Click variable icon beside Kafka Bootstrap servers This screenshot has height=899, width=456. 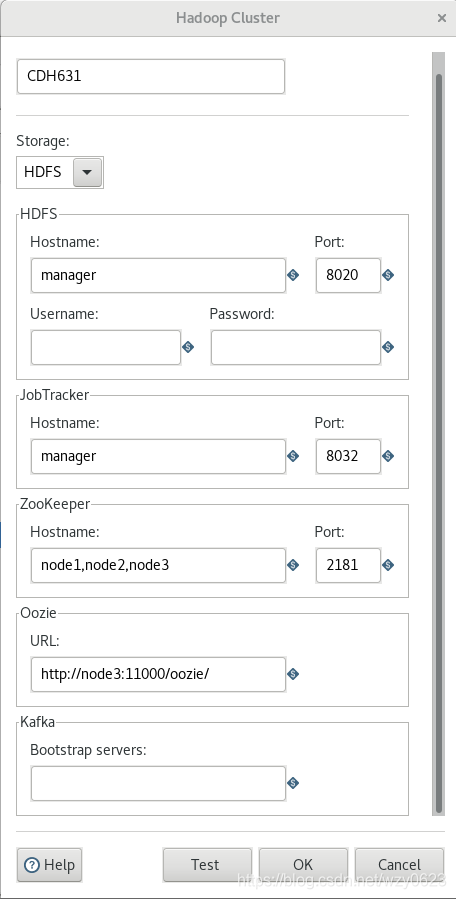[x=293, y=783]
